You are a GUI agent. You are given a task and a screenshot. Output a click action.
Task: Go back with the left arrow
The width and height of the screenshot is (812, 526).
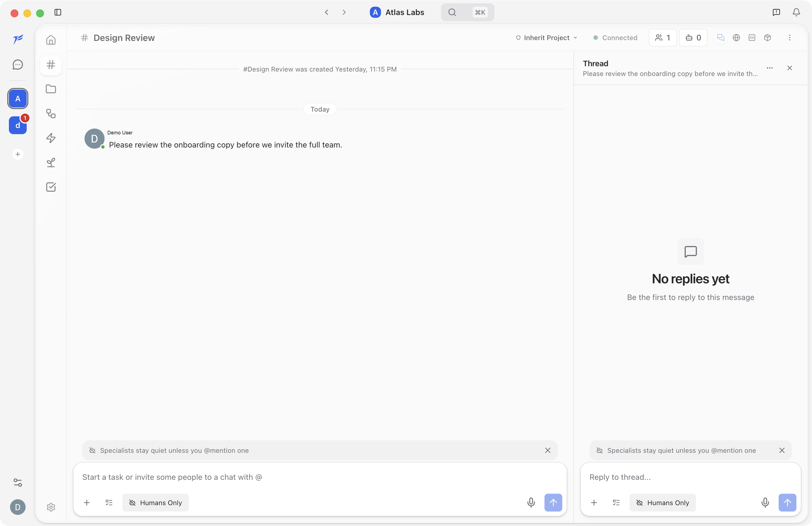[326, 13]
